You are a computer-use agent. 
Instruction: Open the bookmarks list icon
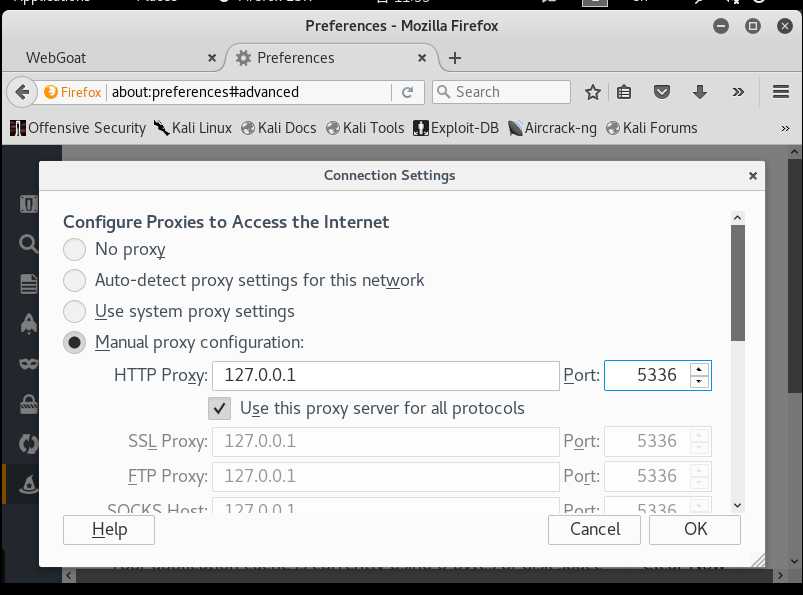624,92
